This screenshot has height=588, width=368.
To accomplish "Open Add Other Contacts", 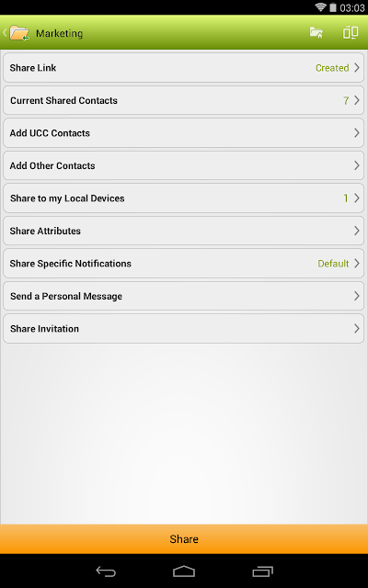I will (x=184, y=165).
